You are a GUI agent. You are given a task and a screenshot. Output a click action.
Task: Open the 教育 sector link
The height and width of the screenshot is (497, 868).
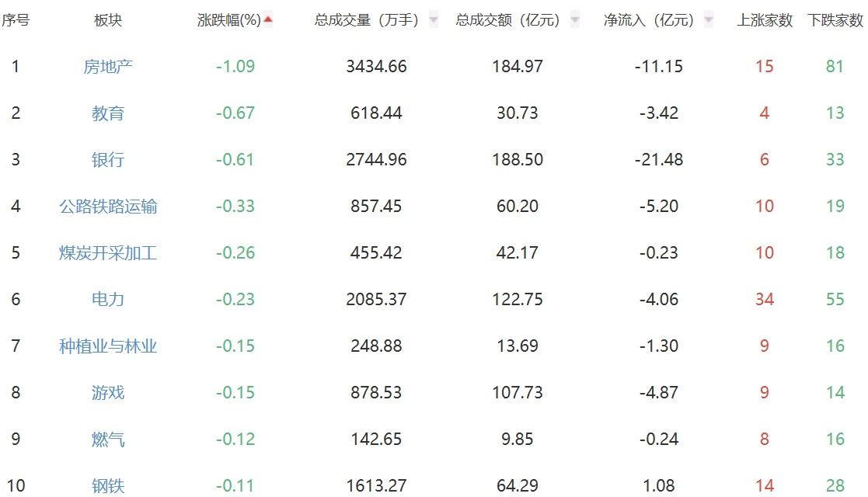pyautogui.click(x=108, y=113)
